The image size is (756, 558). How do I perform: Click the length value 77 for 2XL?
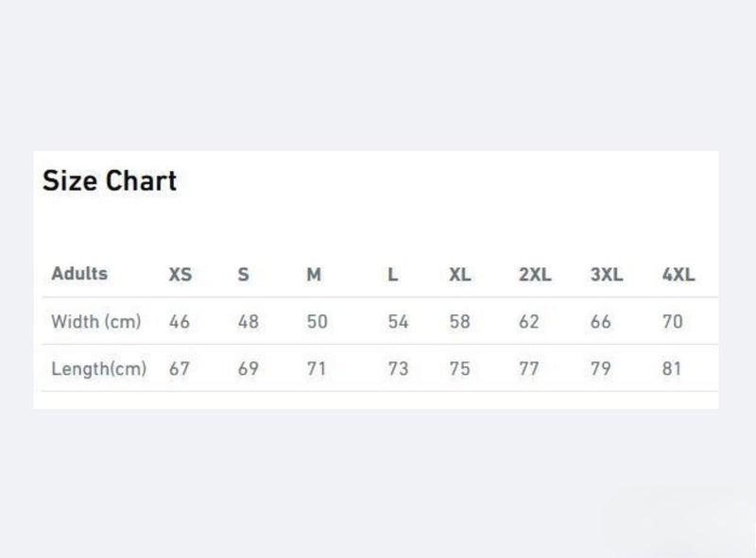click(529, 369)
